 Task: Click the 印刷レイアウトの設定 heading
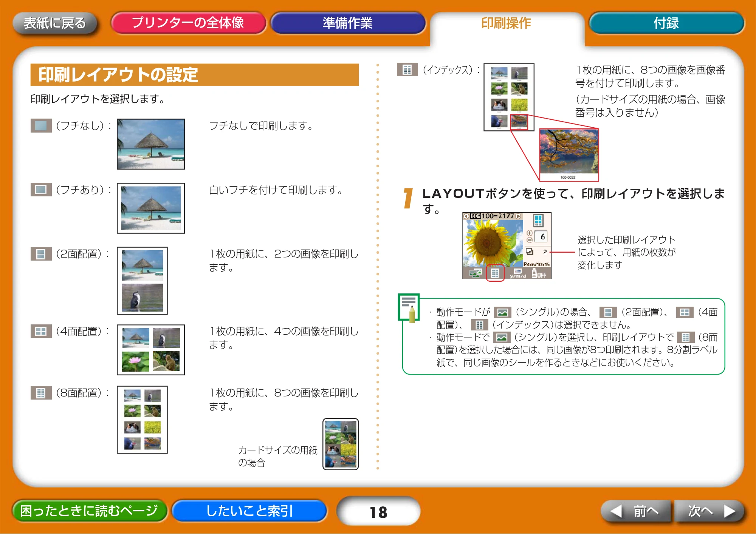point(195,75)
